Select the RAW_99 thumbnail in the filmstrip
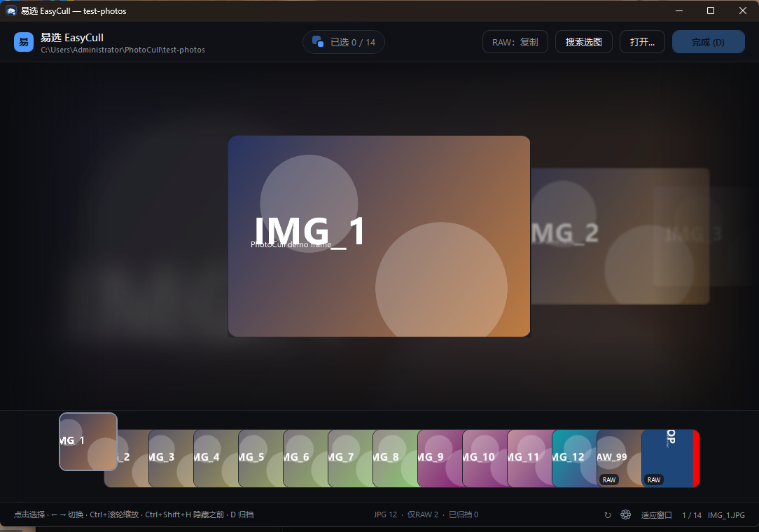759x532 pixels. pos(620,458)
